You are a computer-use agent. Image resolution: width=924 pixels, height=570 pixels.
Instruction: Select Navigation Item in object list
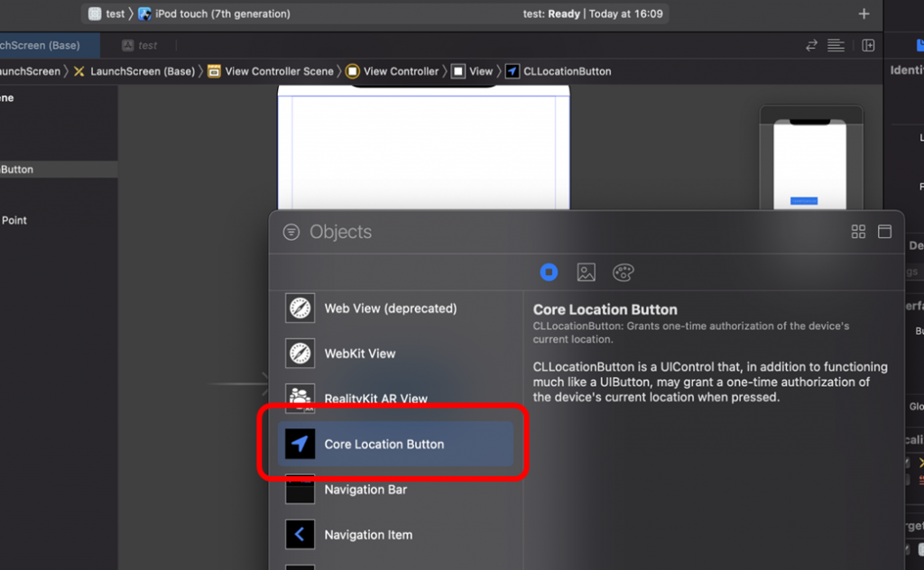395,535
